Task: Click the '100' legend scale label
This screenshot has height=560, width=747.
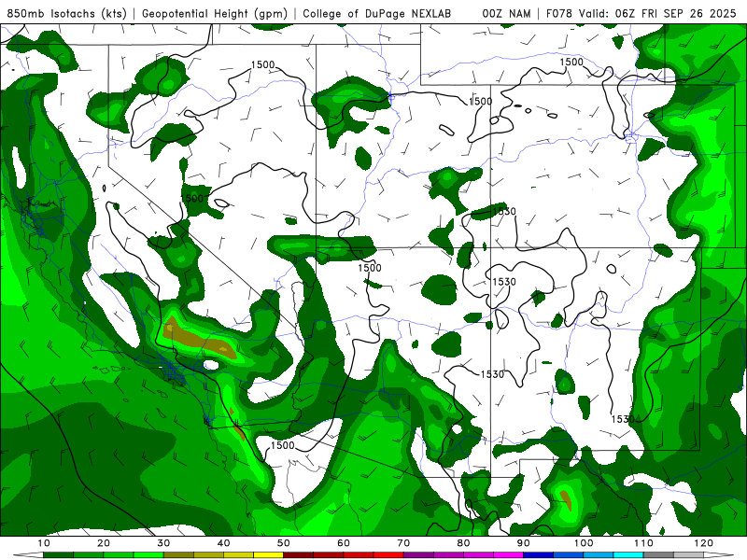Action: coord(584,543)
